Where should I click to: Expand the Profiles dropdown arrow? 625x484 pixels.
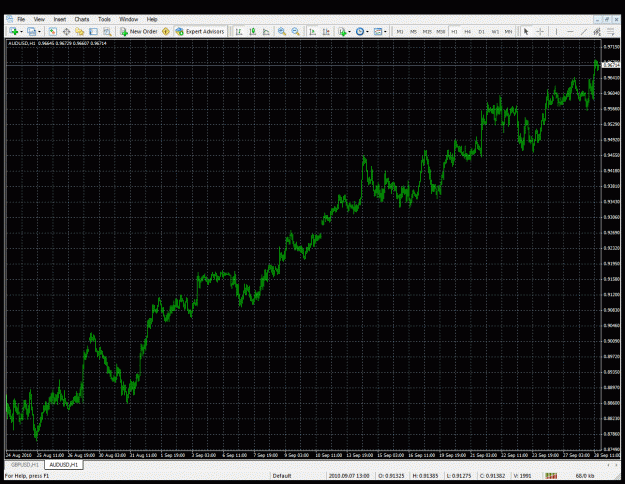[x=39, y=31]
